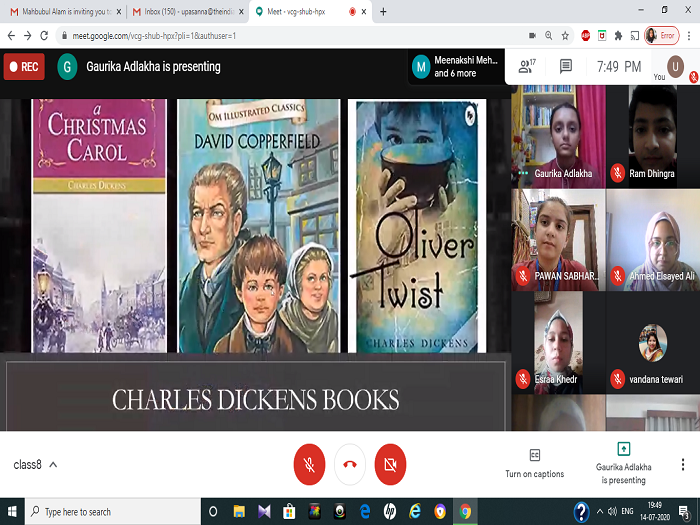The width and height of the screenshot is (700, 525).
Task: Select PAWAN SABHAR video tile
Action: tap(558, 240)
